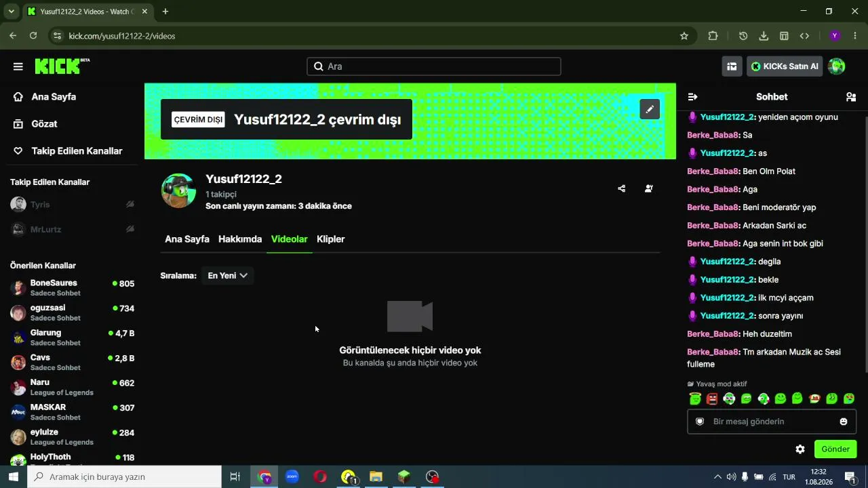Open oguzsasi recommended channel
The width and height of the screenshot is (868, 488).
point(72,312)
